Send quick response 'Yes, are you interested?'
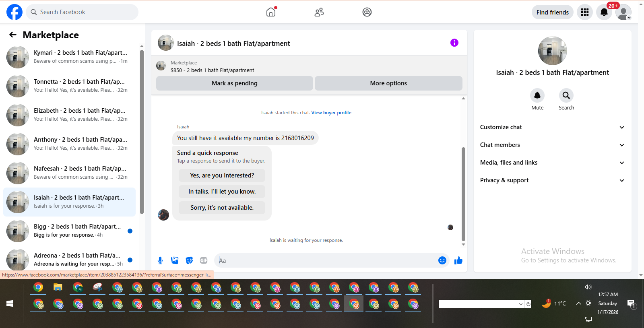This screenshot has height=328, width=644. (x=222, y=175)
